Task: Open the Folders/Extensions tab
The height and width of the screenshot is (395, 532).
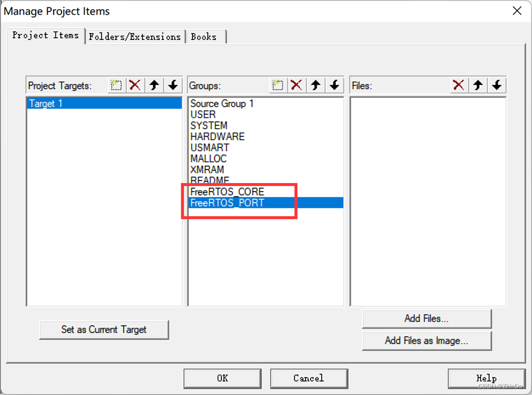Action: click(135, 37)
